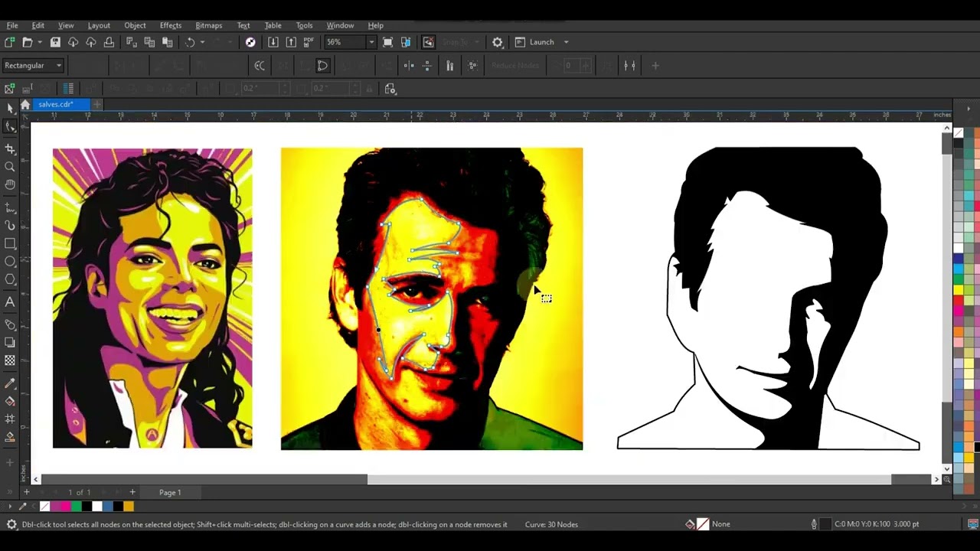
Task: Open the Bitmaps menu
Action: tap(208, 25)
